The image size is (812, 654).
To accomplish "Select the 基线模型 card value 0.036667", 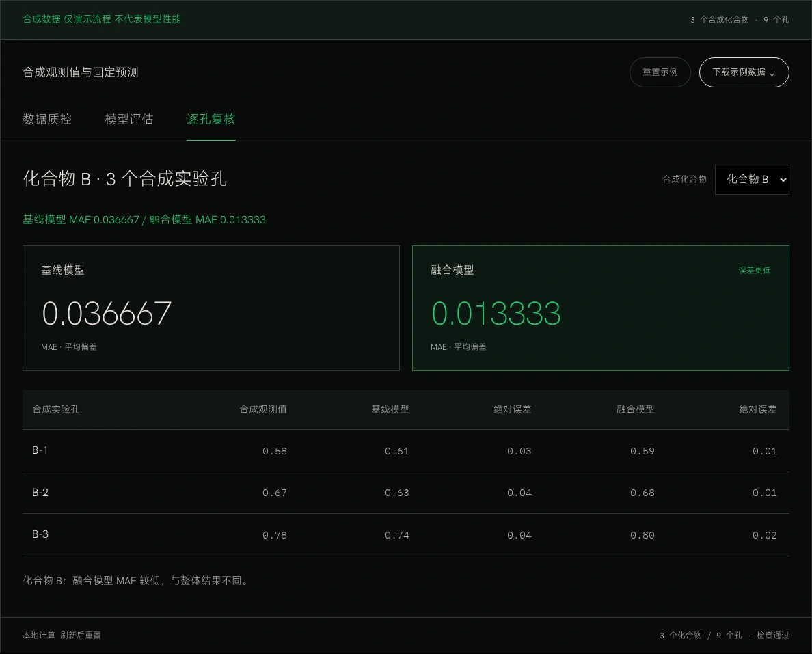I will pos(107,313).
